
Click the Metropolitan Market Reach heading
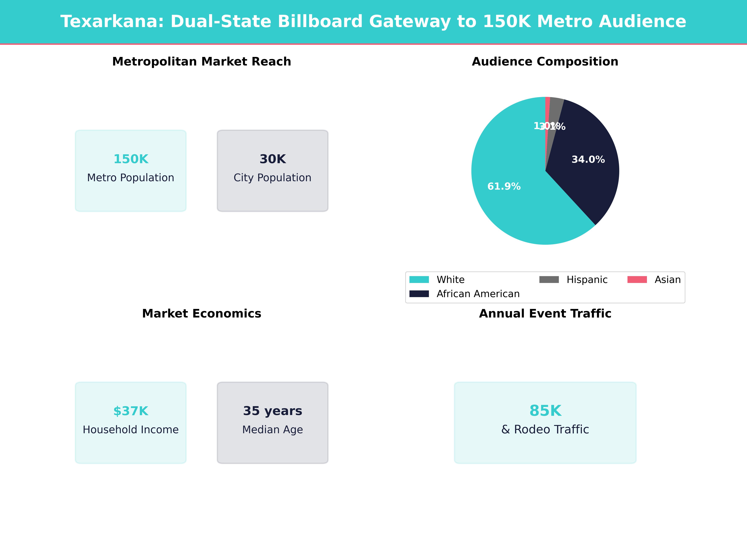tap(202, 61)
